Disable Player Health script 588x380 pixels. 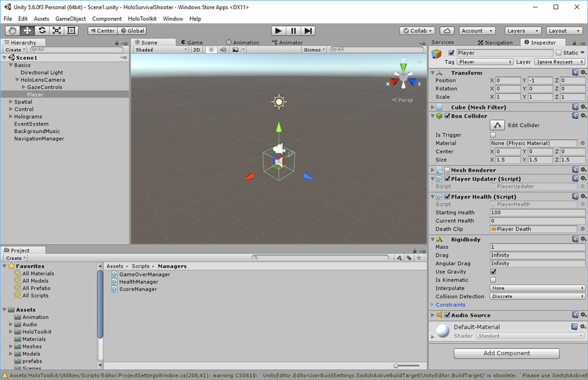(447, 196)
